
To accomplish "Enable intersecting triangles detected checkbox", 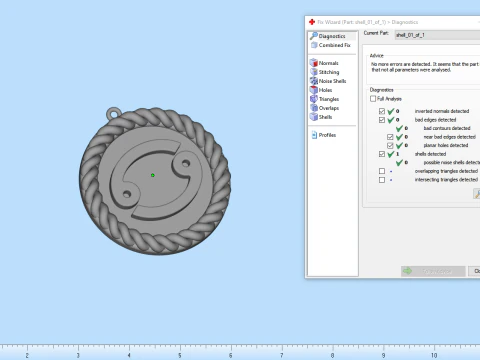I will (382, 180).
